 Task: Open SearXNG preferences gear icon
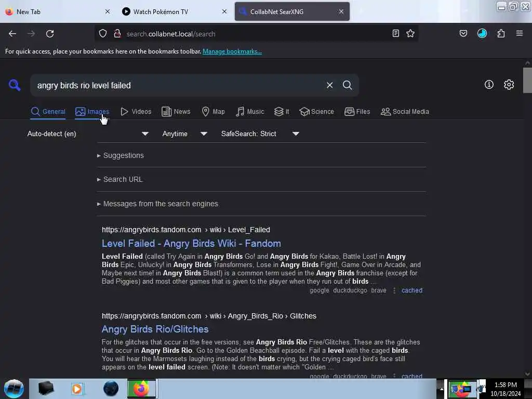pyautogui.click(x=509, y=85)
